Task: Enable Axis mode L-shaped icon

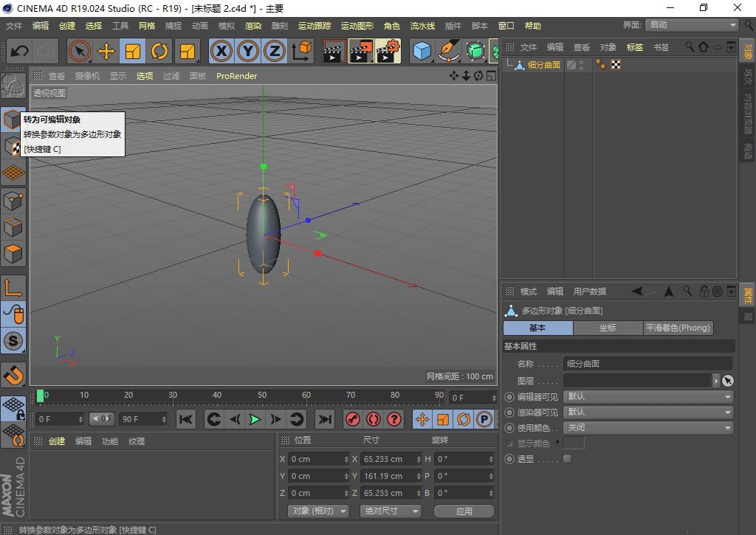Action: tap(13, 288)
